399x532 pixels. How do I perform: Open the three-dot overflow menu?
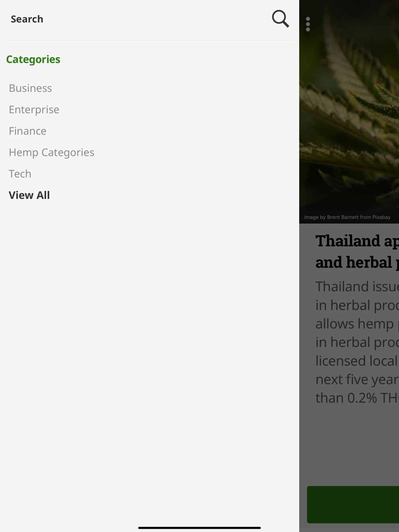coord(308,24)
